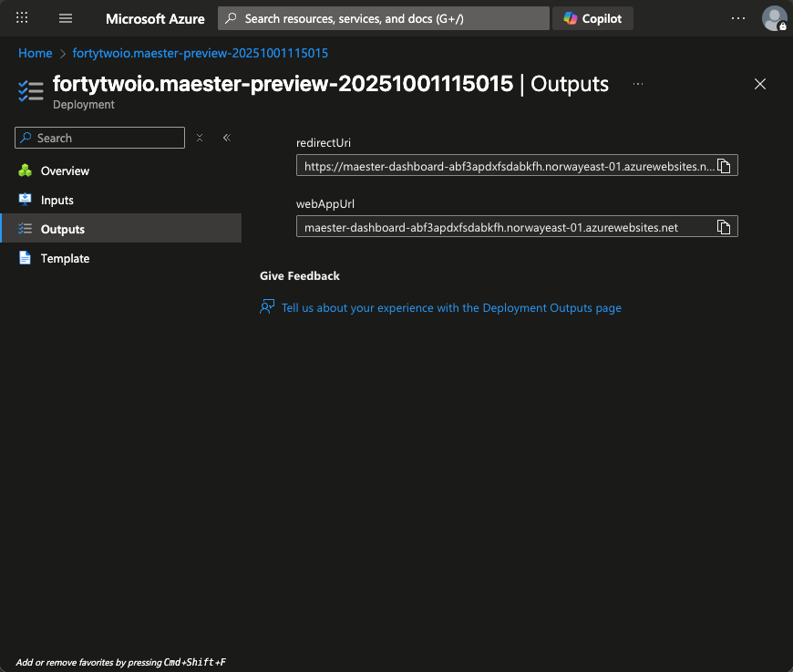Close the Outputs blade with X
Image resolution: width=793 pixels, height=672 pixels.
(x=760, y=84)
